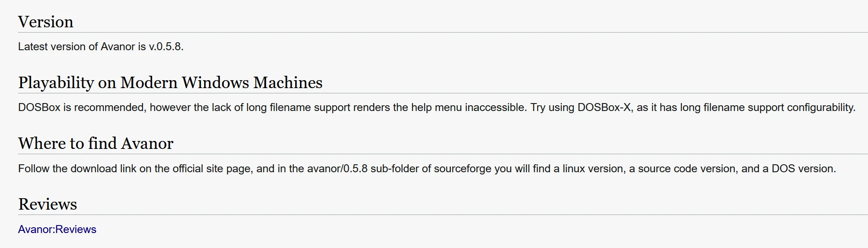Click the phrase DOS version

pyautogui.click(x=803, y=169)
